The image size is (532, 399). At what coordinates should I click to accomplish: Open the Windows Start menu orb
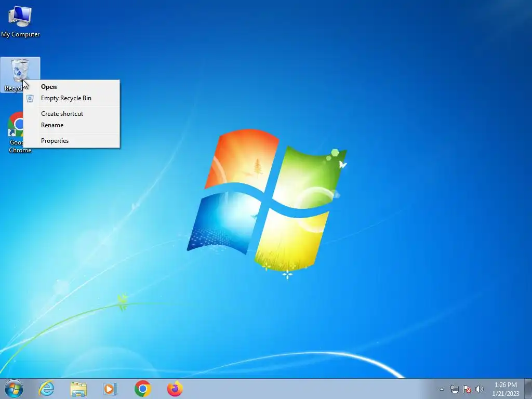(x=14, y=389)
